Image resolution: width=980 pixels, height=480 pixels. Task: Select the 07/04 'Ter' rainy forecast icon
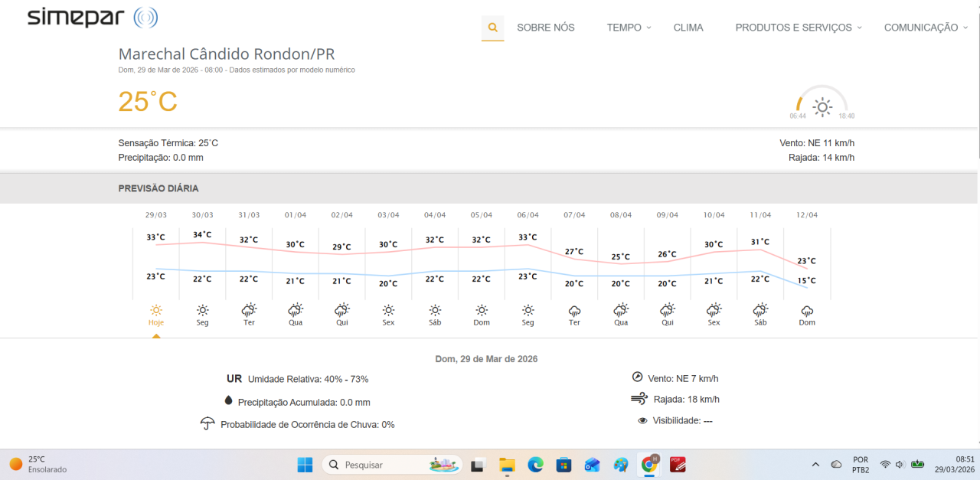(x=574, y=310)
